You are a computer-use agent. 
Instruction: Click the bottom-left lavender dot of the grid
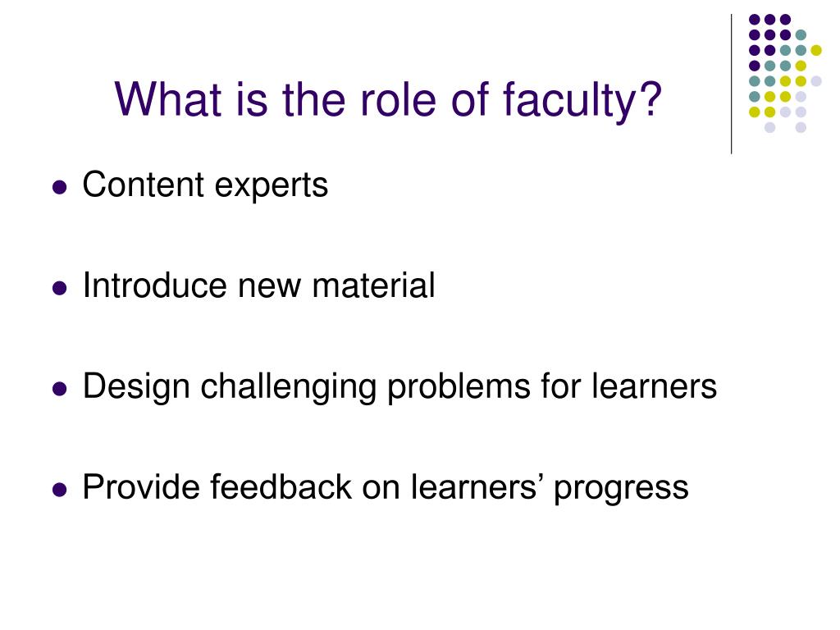pyautogui.click(x=769, y=127)
